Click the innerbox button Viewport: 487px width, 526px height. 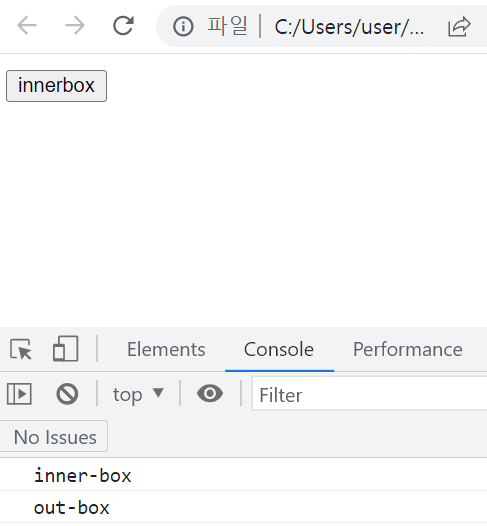point(56,86)
